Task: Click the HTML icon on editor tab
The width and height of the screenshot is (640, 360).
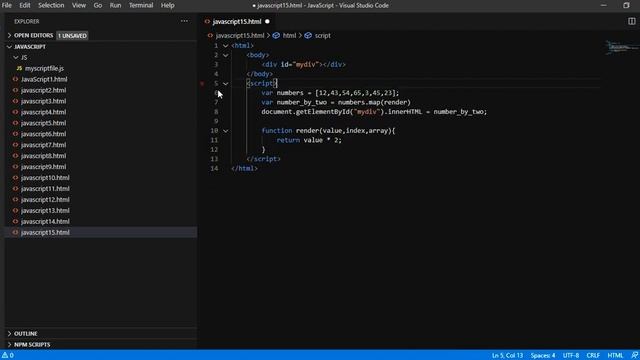Action: 207,22
